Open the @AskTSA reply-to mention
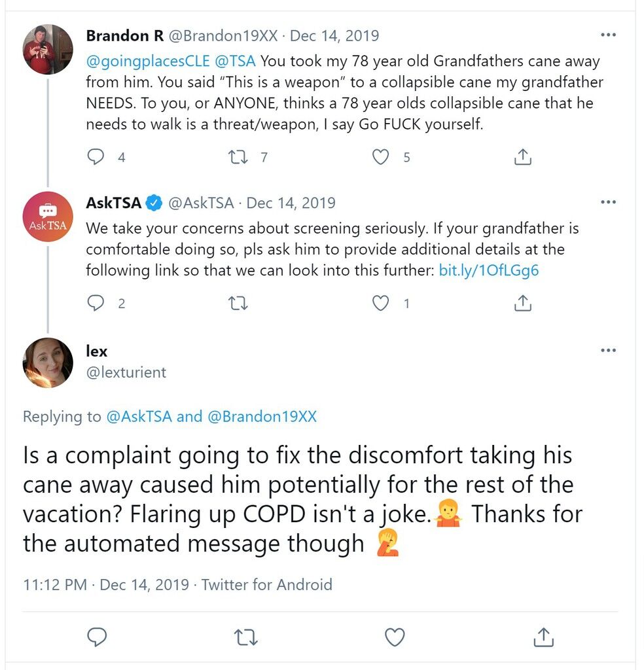 pos(139,416)
